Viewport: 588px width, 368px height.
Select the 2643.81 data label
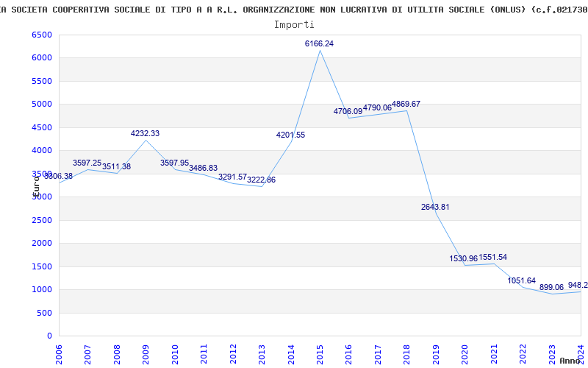click(x=435, y=207)
